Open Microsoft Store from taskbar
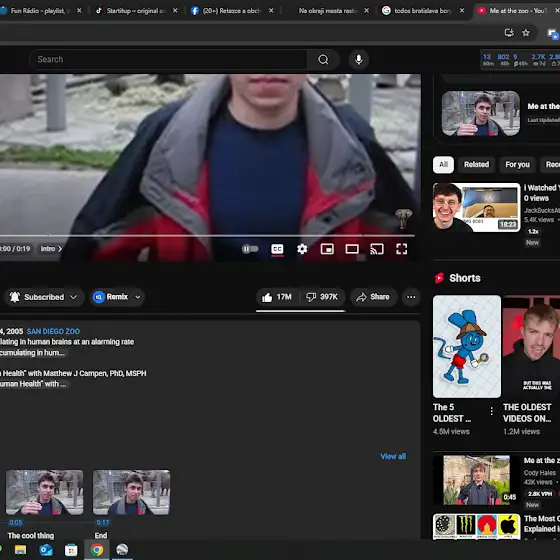The height and width of the screenshot is (560, 560). (x=71, y=550)
